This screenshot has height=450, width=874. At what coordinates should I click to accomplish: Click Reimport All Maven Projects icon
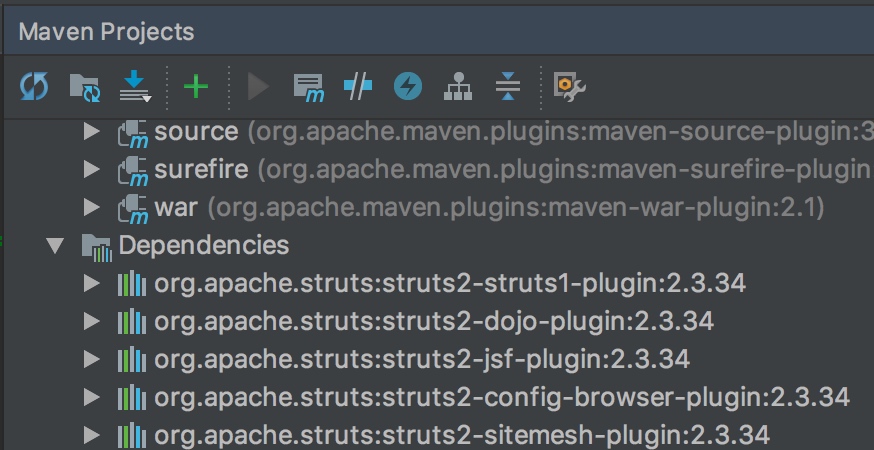pyautogui.click(x=34, y=87)
